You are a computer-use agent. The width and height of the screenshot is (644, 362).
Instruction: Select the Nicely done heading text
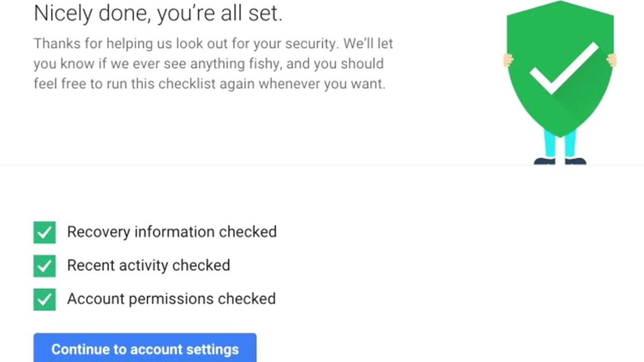coord(158,13)
